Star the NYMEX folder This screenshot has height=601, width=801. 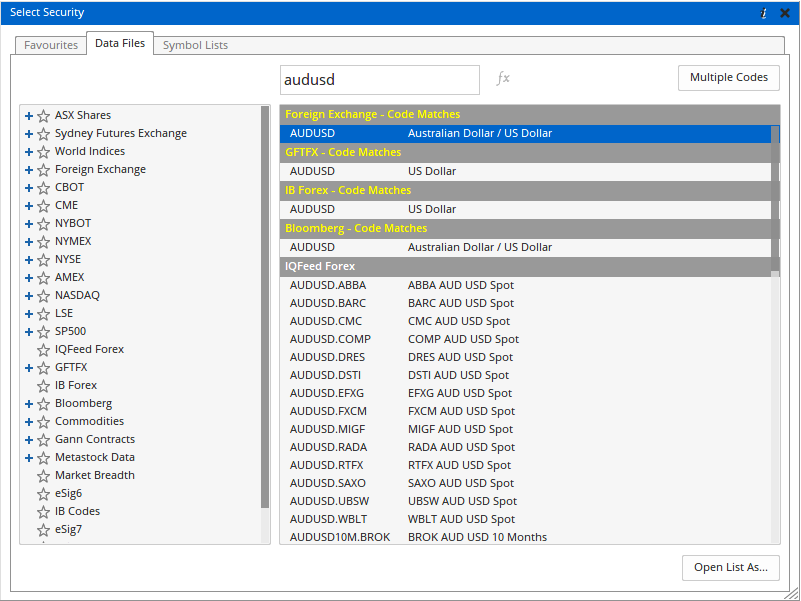point(43,242)
